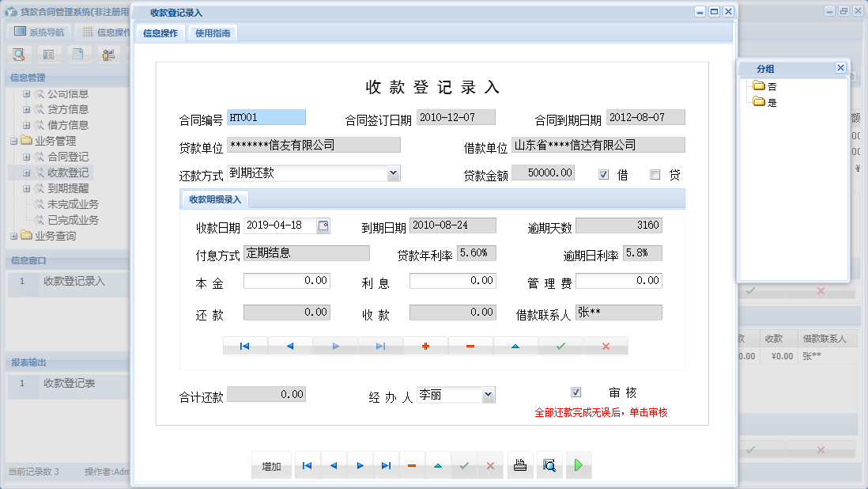Click the print preview magnifier icon

[550, 465]
